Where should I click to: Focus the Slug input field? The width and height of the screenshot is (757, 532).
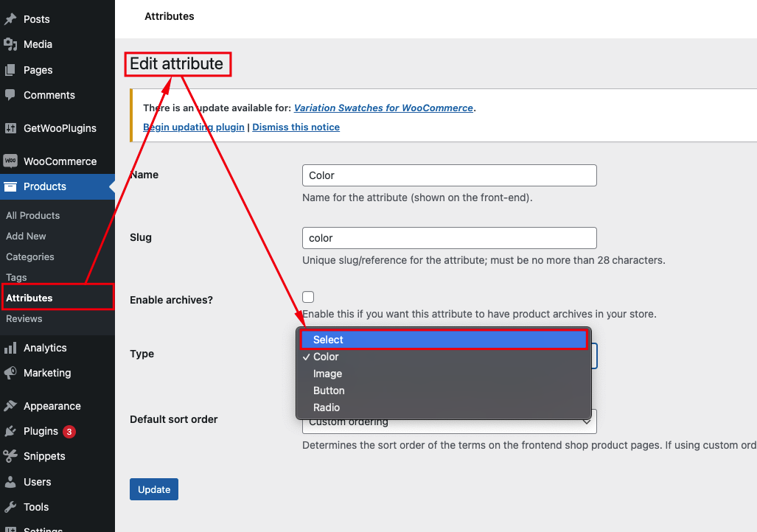pyautogui.click(x=450, y=238)
